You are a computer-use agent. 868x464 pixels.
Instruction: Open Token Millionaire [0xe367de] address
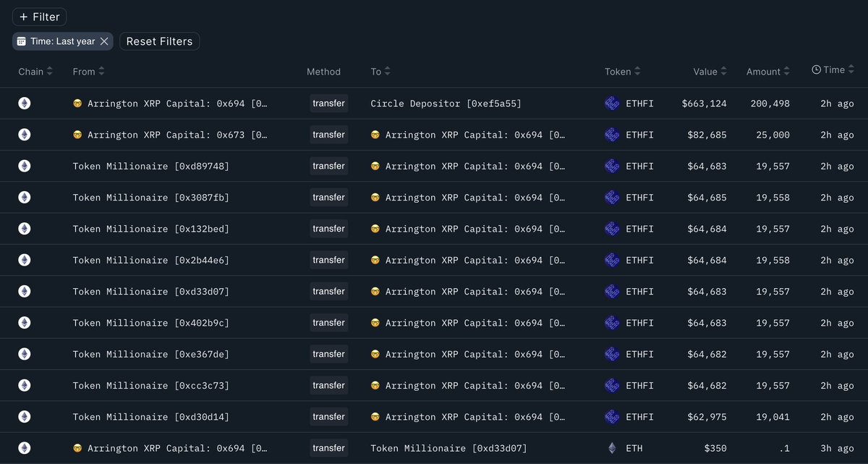151,354
